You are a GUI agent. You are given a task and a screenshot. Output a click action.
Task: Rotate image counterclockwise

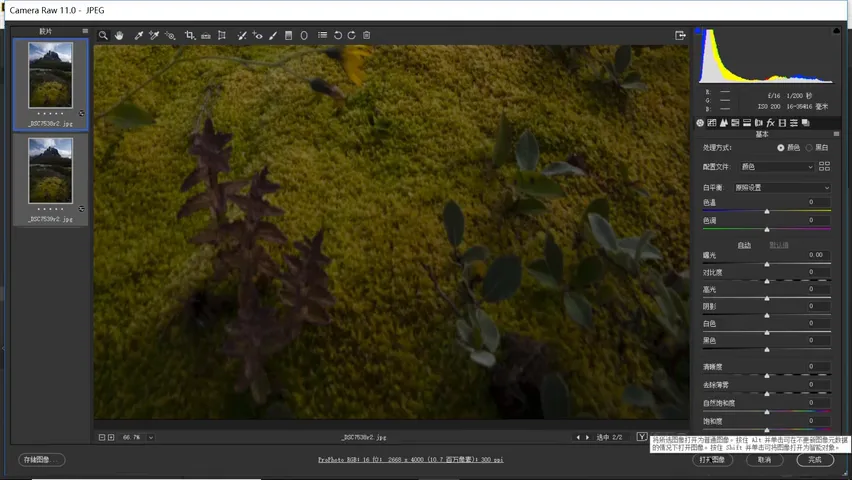[337, 35]
